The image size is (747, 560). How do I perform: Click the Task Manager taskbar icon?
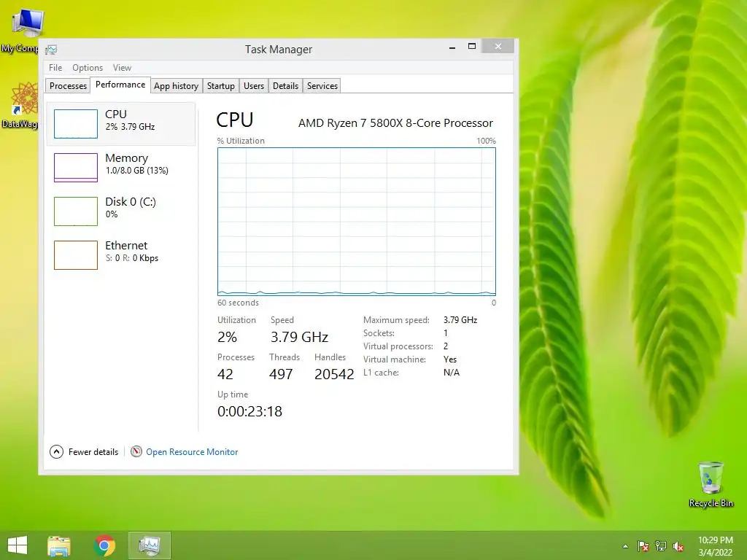[149, 545]
